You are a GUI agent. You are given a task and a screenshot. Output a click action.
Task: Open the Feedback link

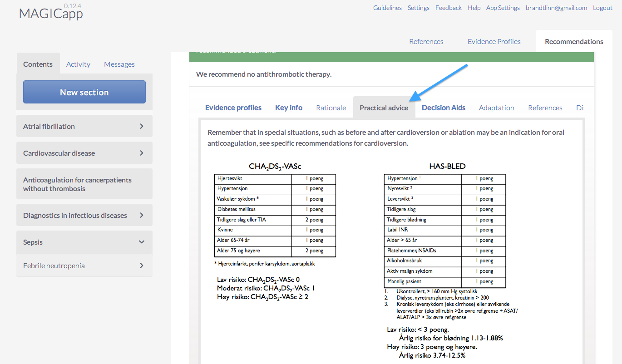click(x=449, y=8)
